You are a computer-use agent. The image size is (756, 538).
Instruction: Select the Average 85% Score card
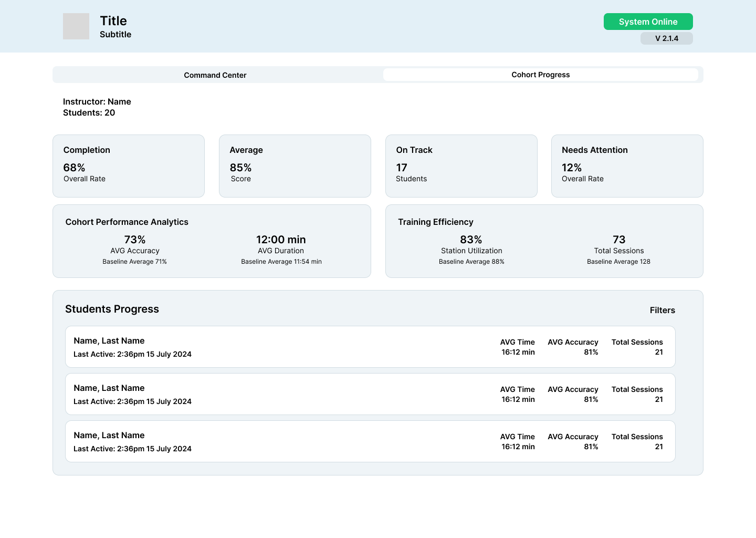pos(295,166)
